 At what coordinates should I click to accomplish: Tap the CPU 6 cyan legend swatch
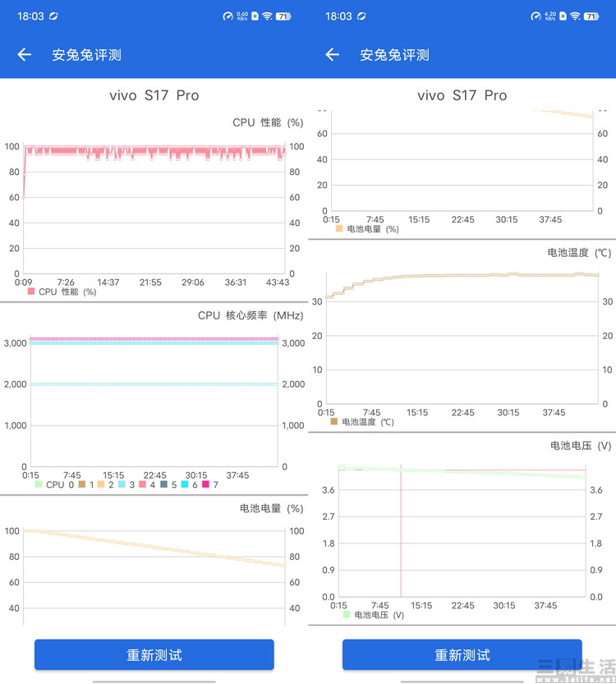click(x=185, y=484)
